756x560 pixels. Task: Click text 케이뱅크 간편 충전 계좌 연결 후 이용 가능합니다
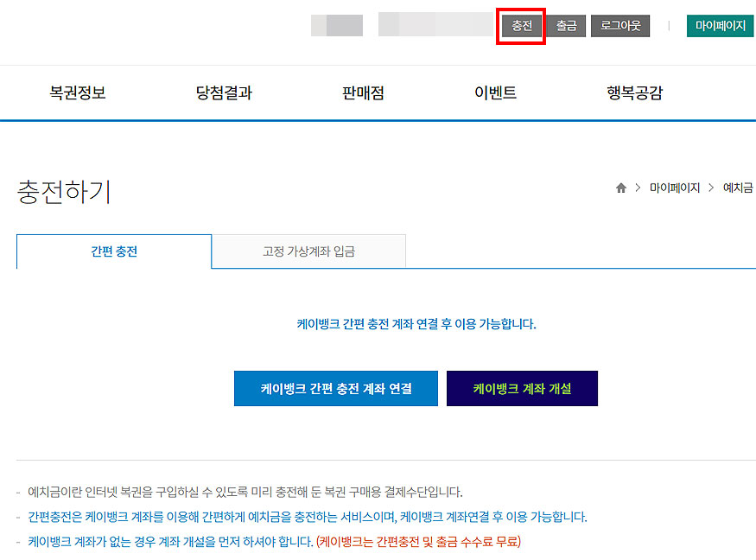tap(416, 324)
